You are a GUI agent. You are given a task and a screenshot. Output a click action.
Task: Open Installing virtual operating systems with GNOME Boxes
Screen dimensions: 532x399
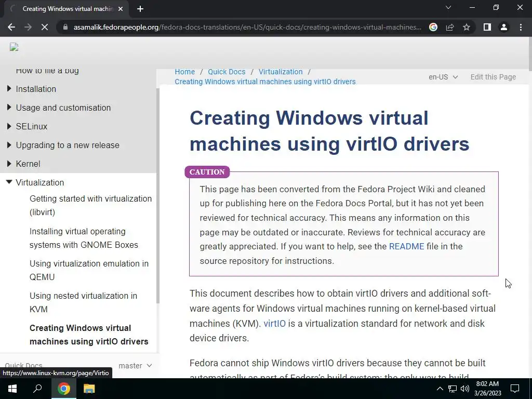point(84,238)
